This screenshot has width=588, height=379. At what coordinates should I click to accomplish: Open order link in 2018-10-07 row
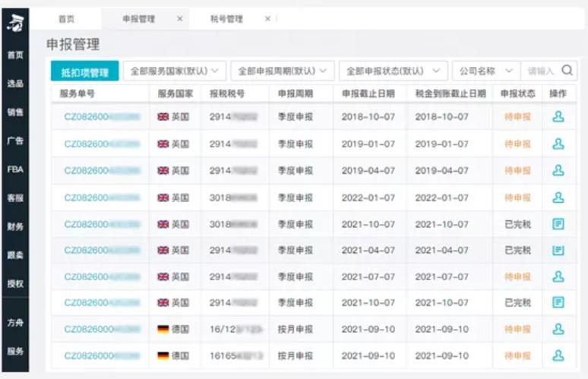pos(102,117)
